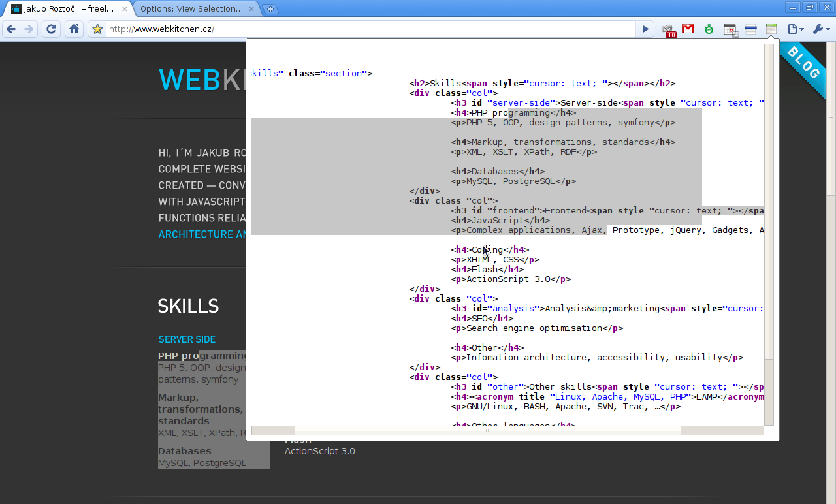This screenshot has width=836, height=504.
Task: Click 'XHTML, CSS' line in source code
Action: pos(495,259)
